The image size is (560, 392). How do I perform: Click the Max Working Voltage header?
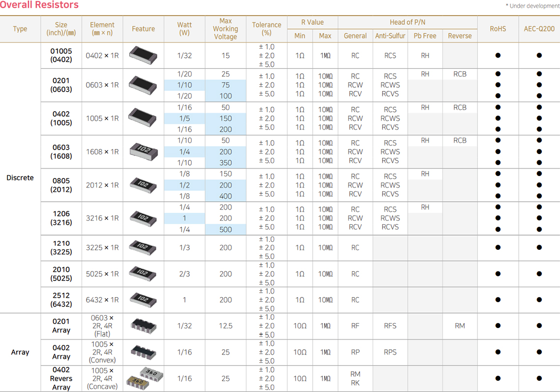pos(225,29)
